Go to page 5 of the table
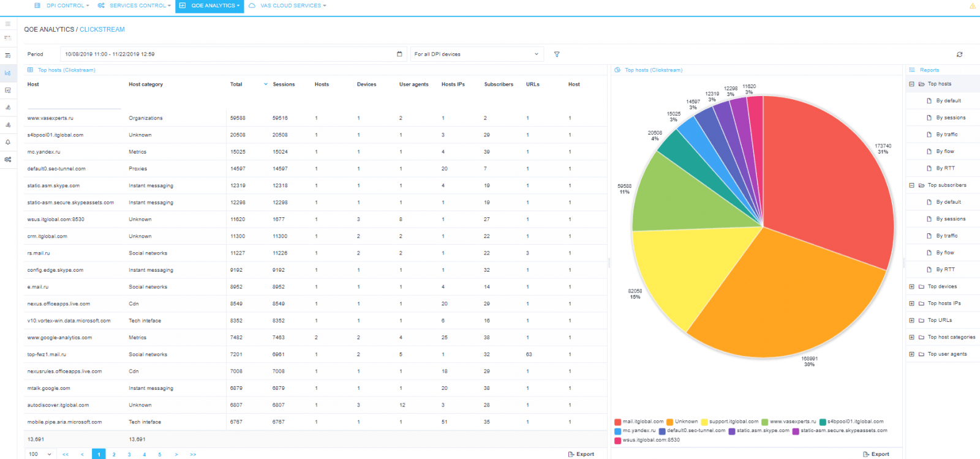The height and width of the screenshot is (459, 980). coord(160,454)
